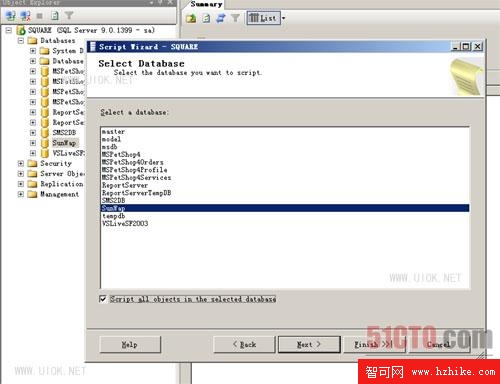Select the VSLiveSF tree item label
The width and height of the screenshot is (500, 384).
pyautogui.click(x=68, y=153)
